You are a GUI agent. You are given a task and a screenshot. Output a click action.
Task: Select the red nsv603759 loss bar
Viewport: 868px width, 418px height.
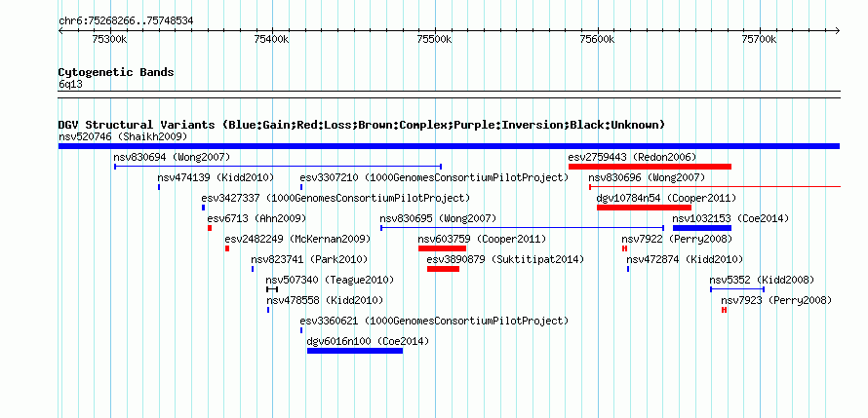[443, 248]
